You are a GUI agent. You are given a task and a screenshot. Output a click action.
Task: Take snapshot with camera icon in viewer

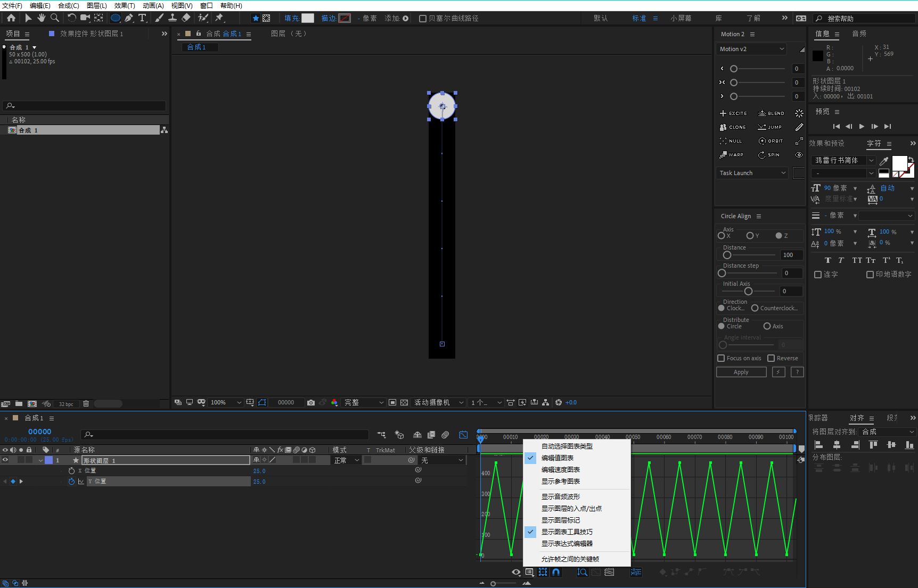click(x=311, y=402)
